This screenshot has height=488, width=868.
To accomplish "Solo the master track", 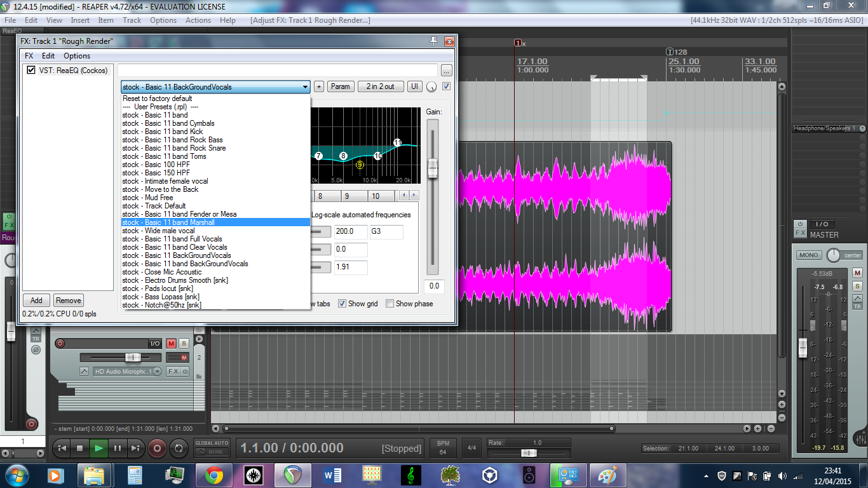I will [857, 286].
